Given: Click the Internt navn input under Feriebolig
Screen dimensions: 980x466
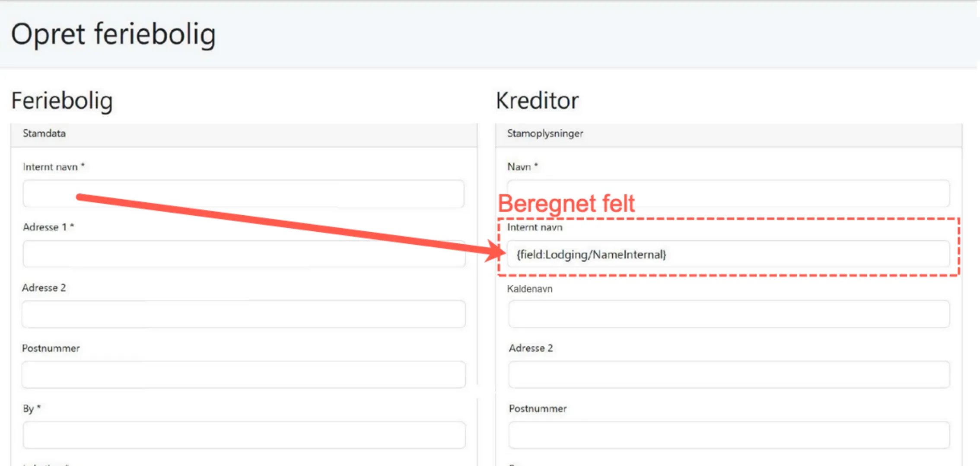Looking at the screenshot, I should (243, 194).
